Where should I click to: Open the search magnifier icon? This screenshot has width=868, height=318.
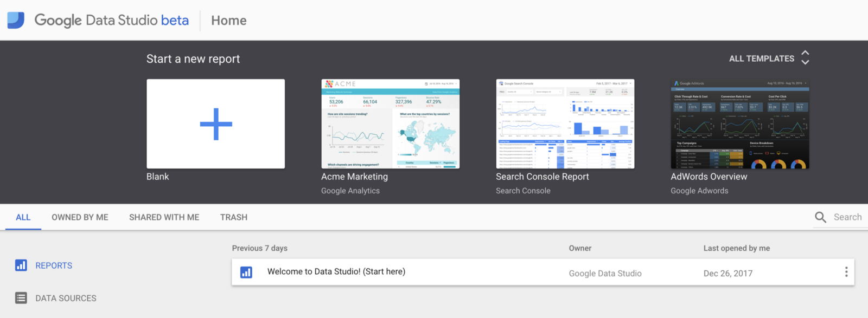point(820,217)
